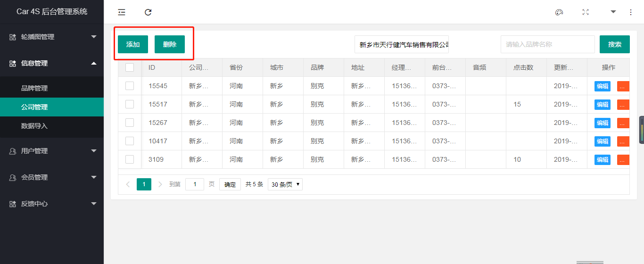Open the 用户管理 menu
This screenshot has height=264, width=644.
52,151
